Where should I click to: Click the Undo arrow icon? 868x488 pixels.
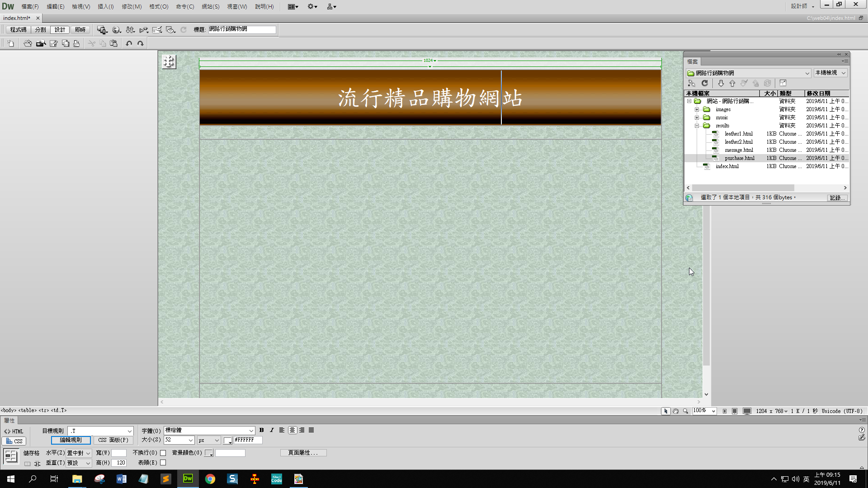[129, 43]
